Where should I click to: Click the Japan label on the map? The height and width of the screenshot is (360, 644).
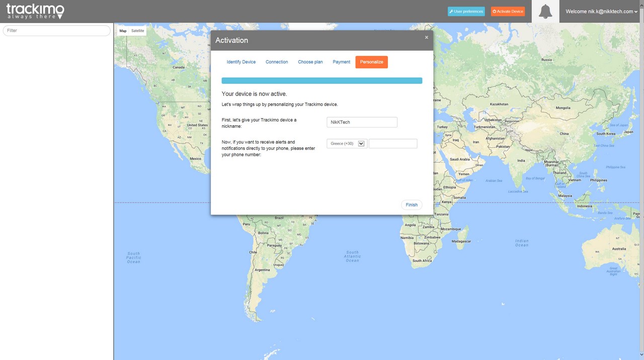628,132
